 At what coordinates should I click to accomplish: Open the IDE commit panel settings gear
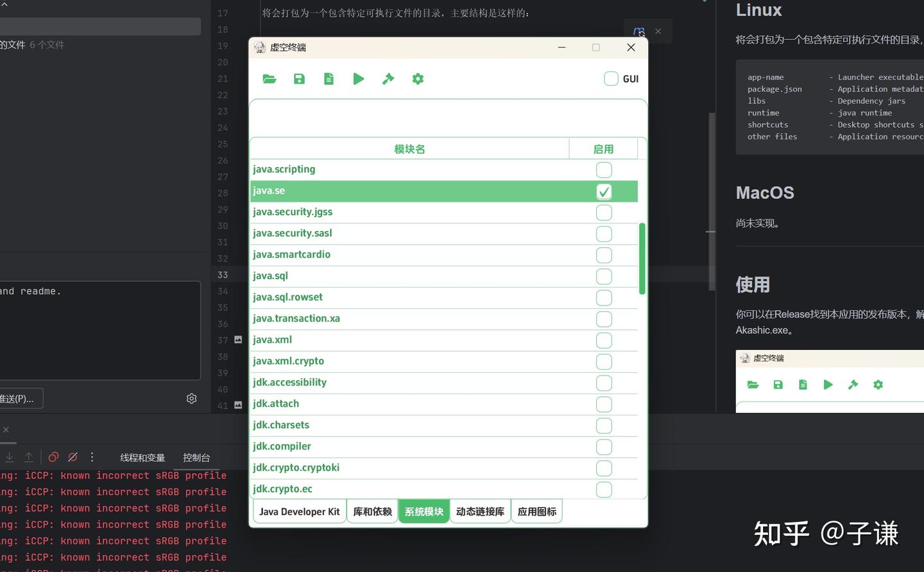pyautogui.click(x=191, y=399)
